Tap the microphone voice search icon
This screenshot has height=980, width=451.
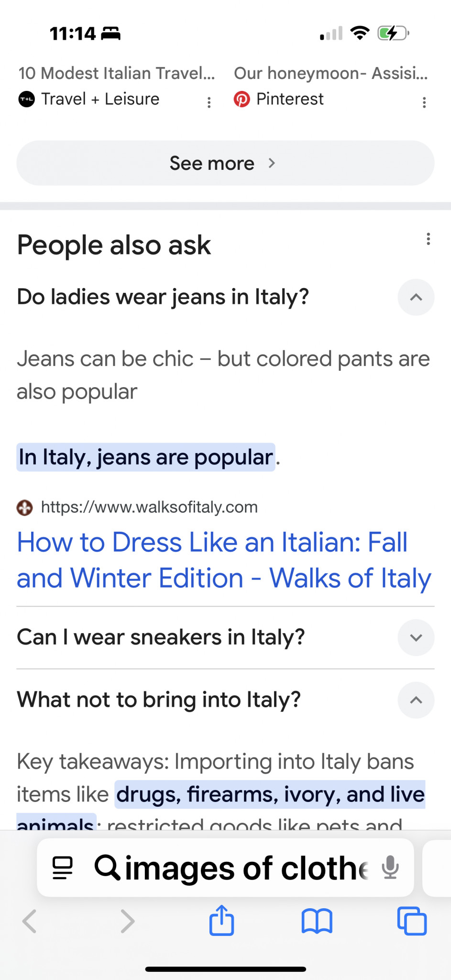point(390,868)
